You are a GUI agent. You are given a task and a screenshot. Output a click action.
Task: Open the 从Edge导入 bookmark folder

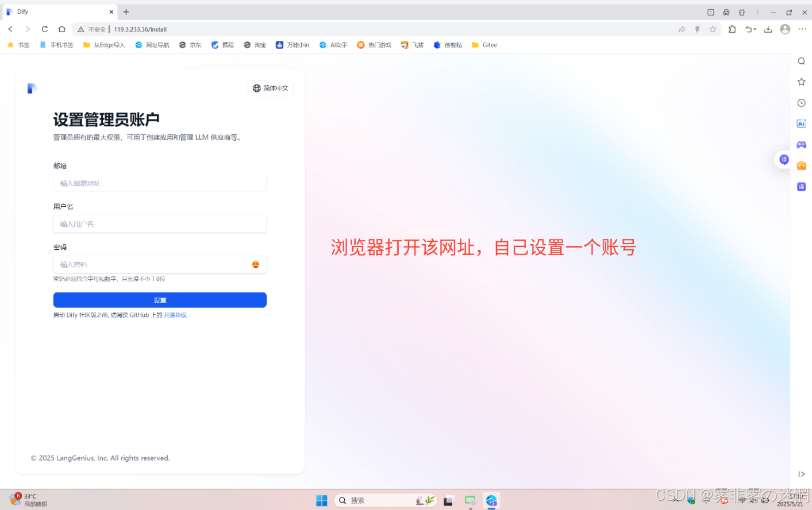coord(104,45)
